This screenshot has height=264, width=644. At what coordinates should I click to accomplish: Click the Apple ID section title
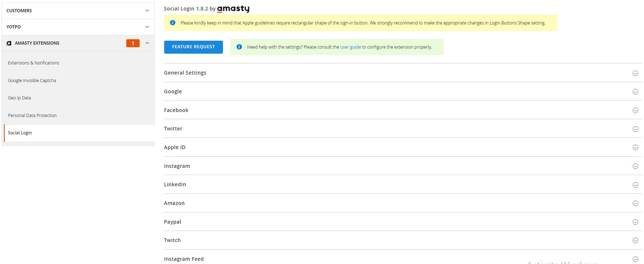[175, 147]
